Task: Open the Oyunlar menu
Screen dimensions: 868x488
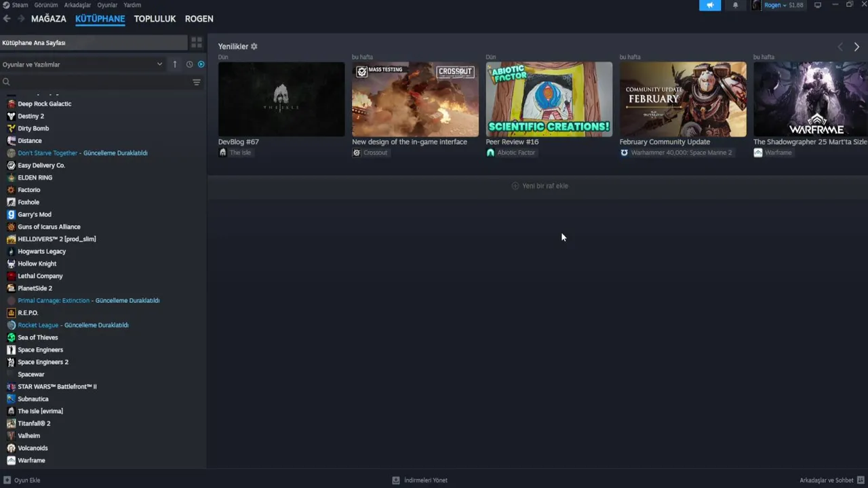Action: point(107,5)
